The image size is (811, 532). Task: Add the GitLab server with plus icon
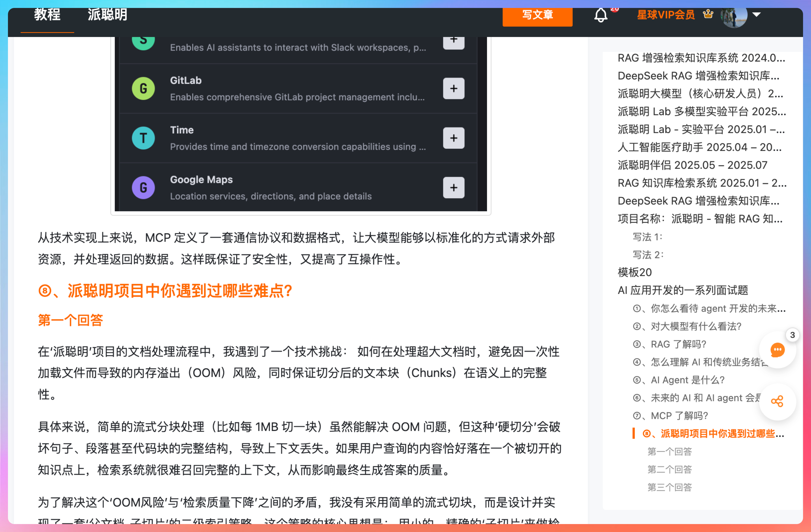click(454, 89)
